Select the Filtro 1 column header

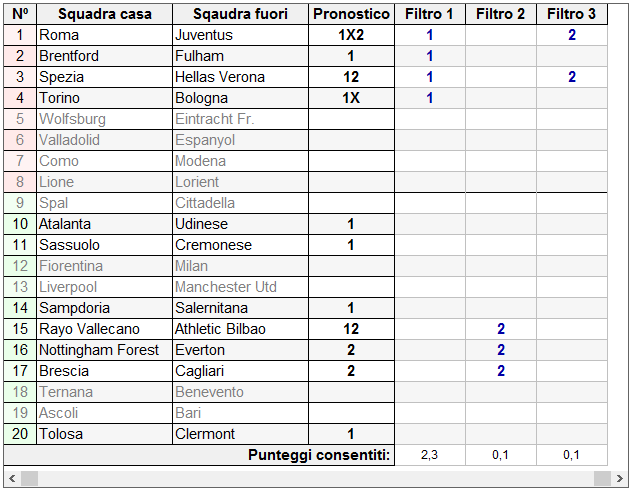tap(430, 14)
